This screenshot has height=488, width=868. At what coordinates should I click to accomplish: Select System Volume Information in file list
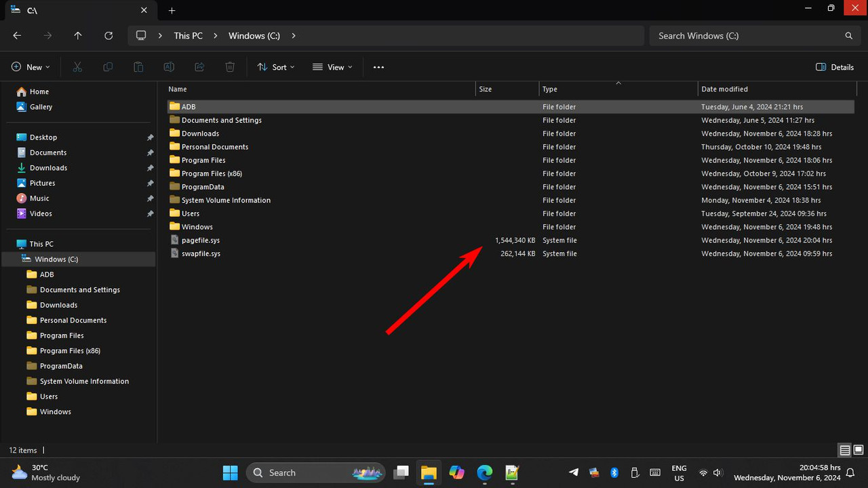[510, 201]
